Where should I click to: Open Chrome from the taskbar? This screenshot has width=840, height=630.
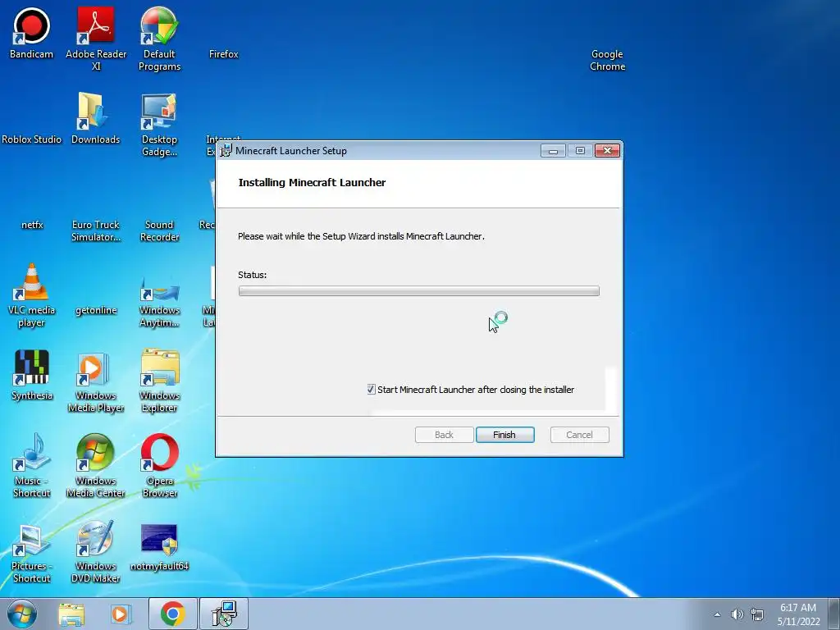point(172,614)
